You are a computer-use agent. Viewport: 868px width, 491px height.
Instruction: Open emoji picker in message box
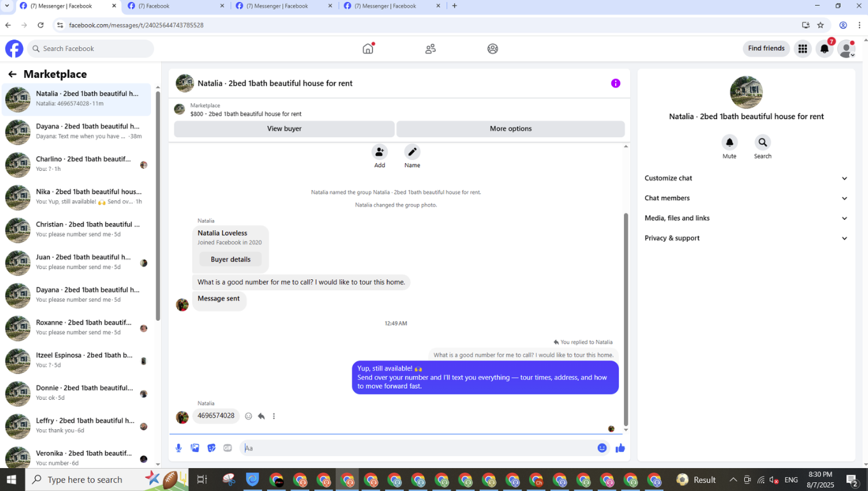pos(602,448)
